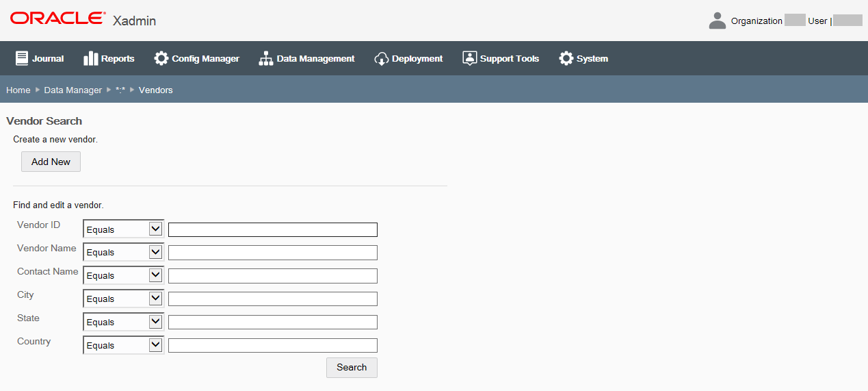868x391 pixels.
Task: Focus the City text field
Action: click(x=273, y=299)
